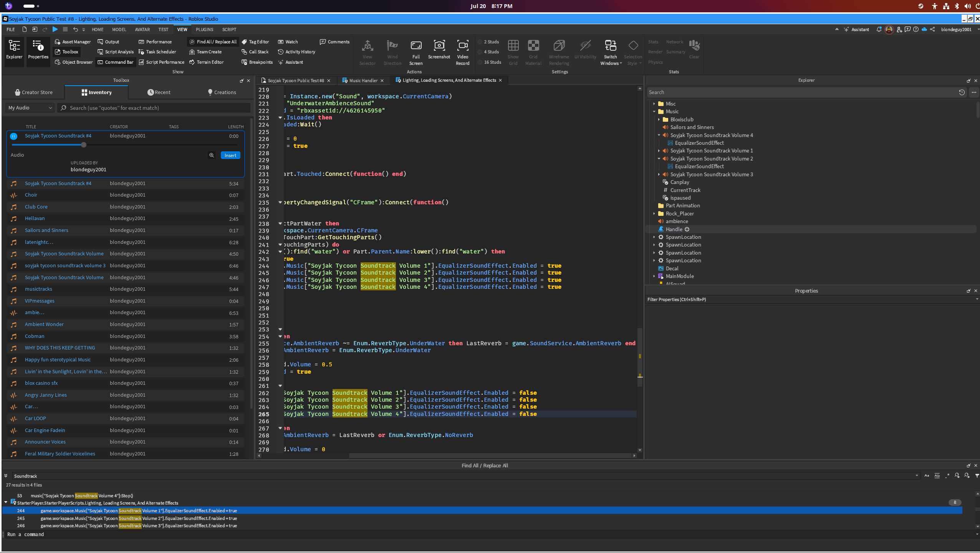Click the magnifier icon beside Insert
This screenshot has height=553, width=980.
[212, 155]
